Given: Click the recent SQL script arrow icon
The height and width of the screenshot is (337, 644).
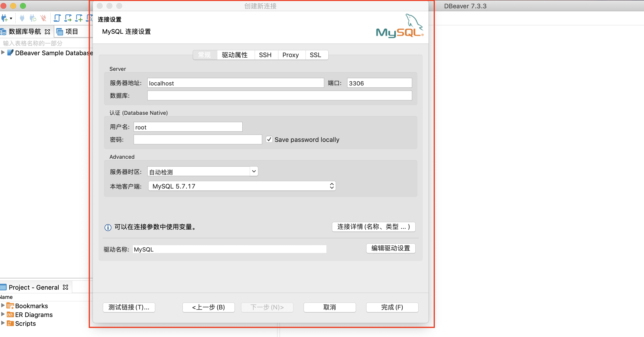Looking at the screenshot, I should (68, 18).
